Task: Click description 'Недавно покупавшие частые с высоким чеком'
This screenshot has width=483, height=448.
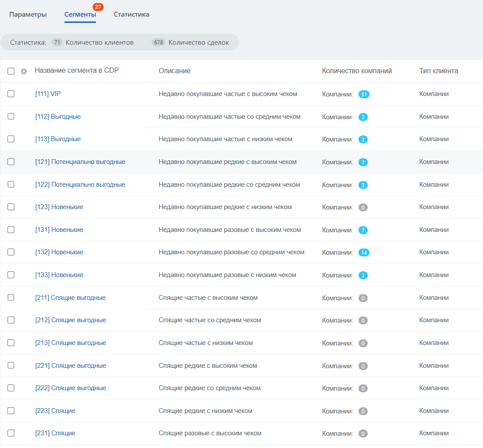Action: click(x=228, y=94)
